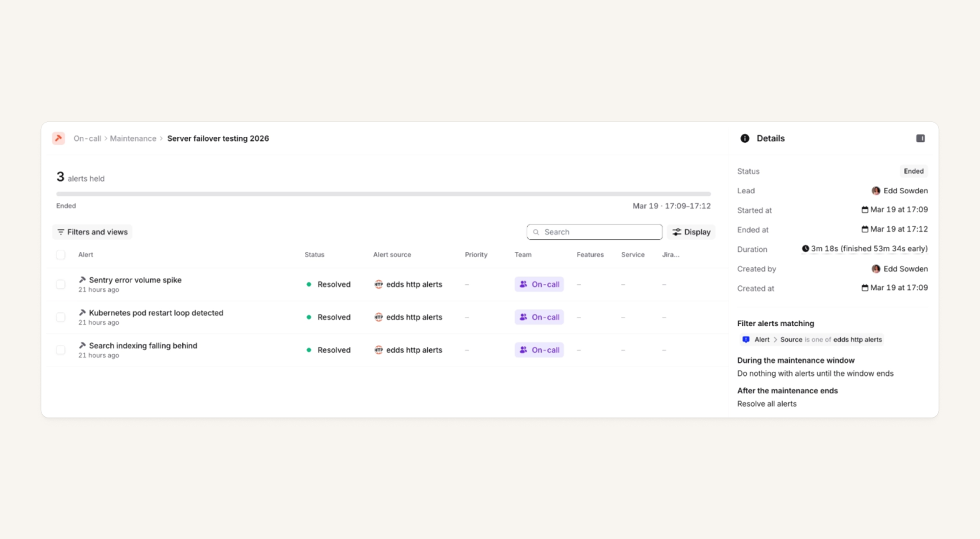Toggle the select-all alerts checkbox
The height and width of the screenshot is (539, 980).
61,255
